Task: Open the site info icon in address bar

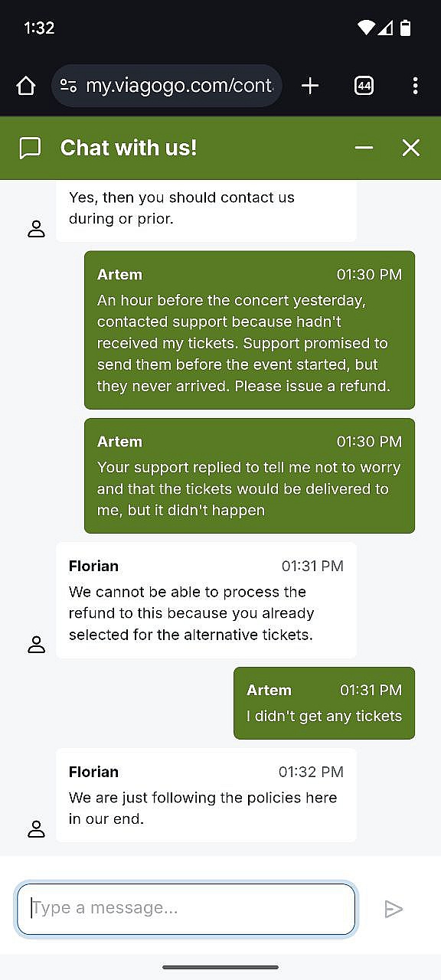Action: click(68, 86)
